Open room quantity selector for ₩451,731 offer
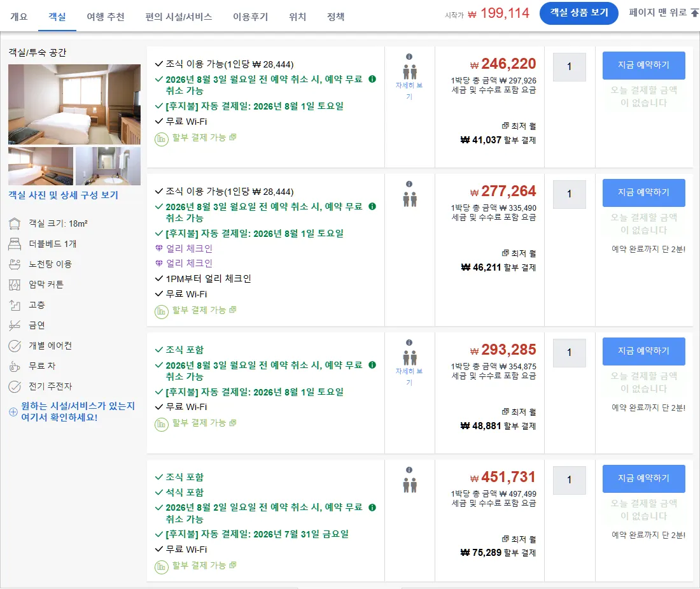The width and height of the screenshot is (700, 589). point(569,480)
